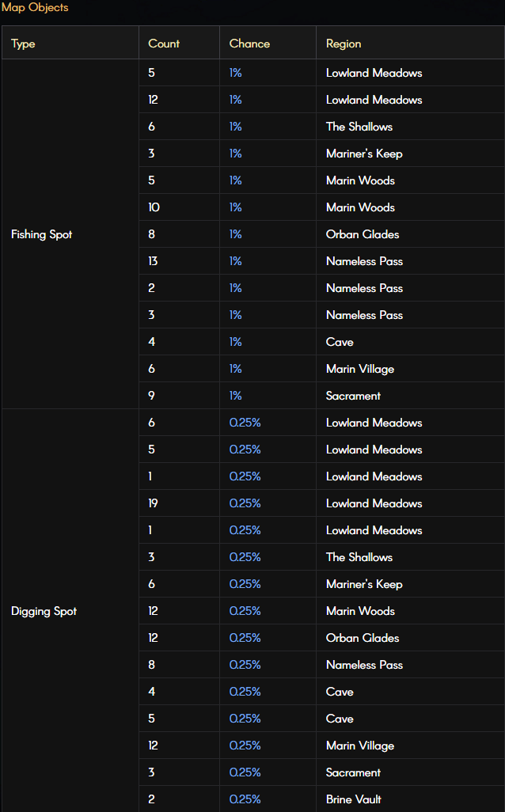The height and width of the screenshot is (812, 505).
Task: Select the count 19 cell for Lowland Meadows
Action: click(179, 503)
